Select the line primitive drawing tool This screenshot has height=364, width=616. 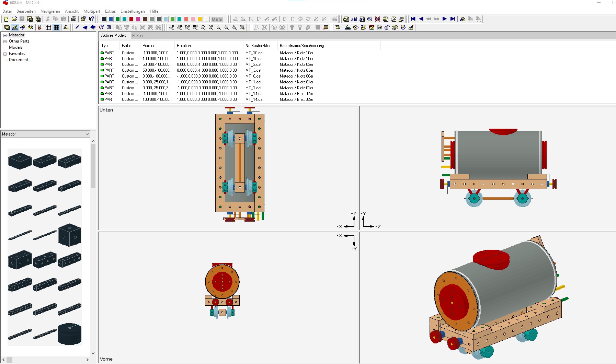77,27
